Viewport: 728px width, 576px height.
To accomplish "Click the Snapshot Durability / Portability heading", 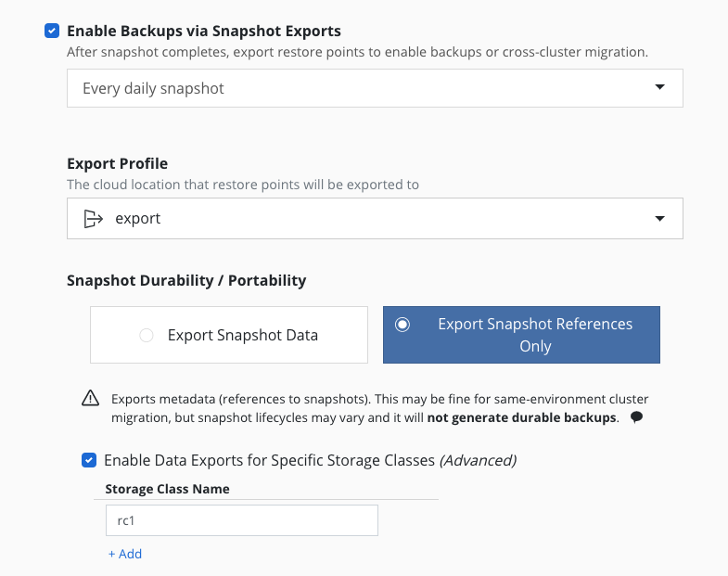I will coord(186,280).
